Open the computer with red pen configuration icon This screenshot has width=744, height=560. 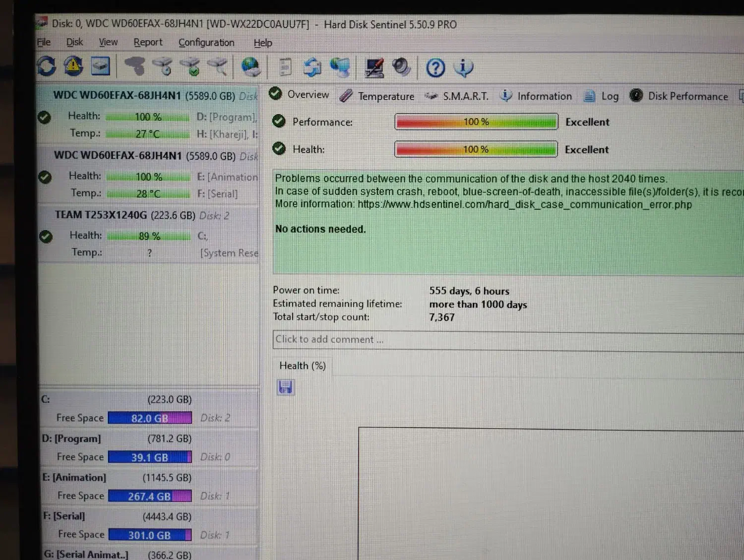click(374, 68)
